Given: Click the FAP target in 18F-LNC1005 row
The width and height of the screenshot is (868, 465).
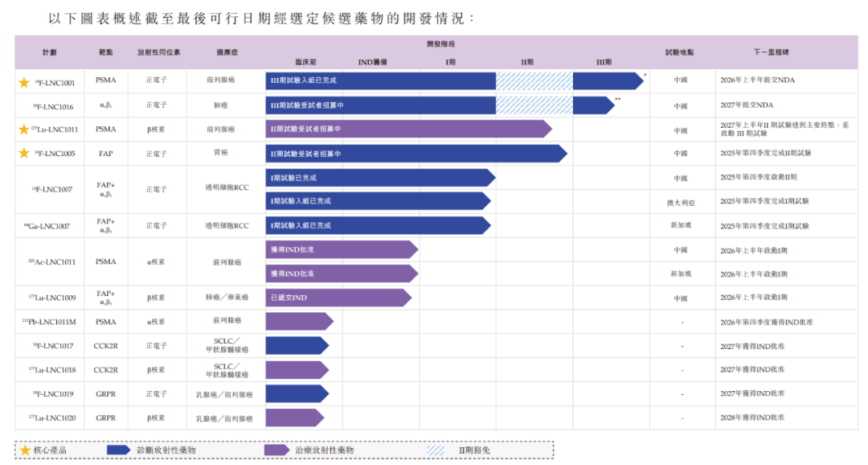Looking at the screenshot, I should tap(106, 154).
